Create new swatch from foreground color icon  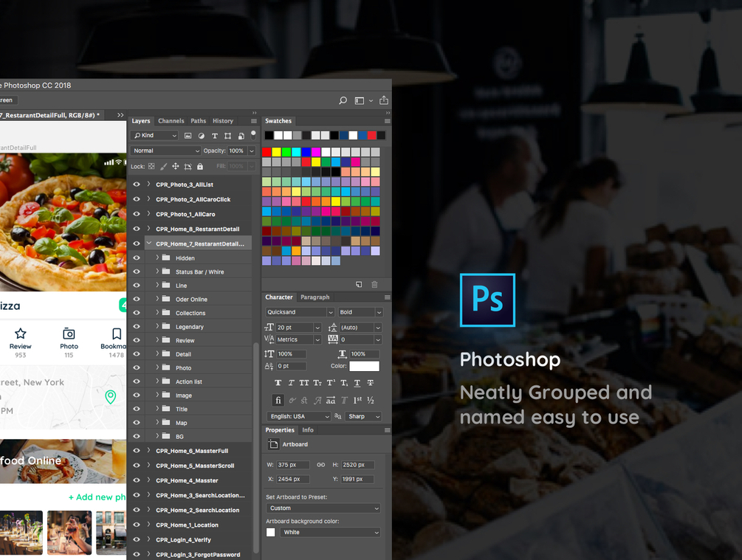[x=359, y=284]
